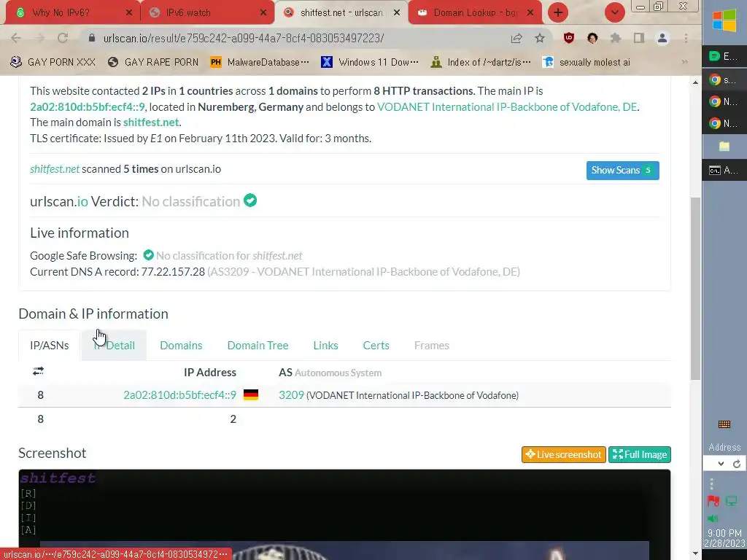Open the touch keyboard taskbar icon

click(x=724, y=424)
